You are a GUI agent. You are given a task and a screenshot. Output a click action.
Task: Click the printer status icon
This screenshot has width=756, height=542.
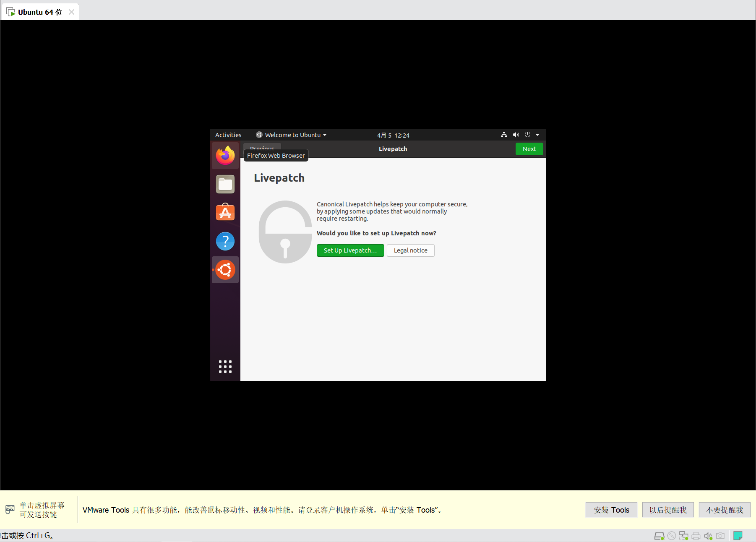click(x=696, y=536)
